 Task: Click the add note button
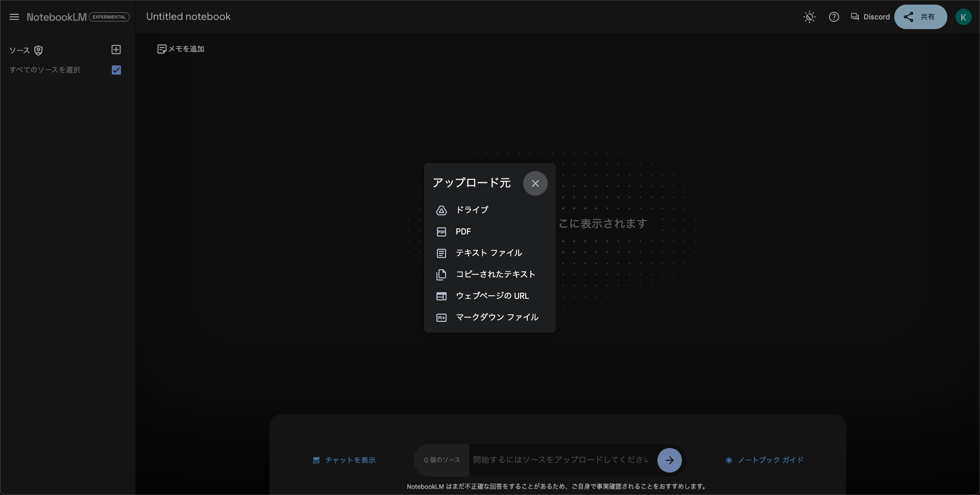tap(181, 49)
